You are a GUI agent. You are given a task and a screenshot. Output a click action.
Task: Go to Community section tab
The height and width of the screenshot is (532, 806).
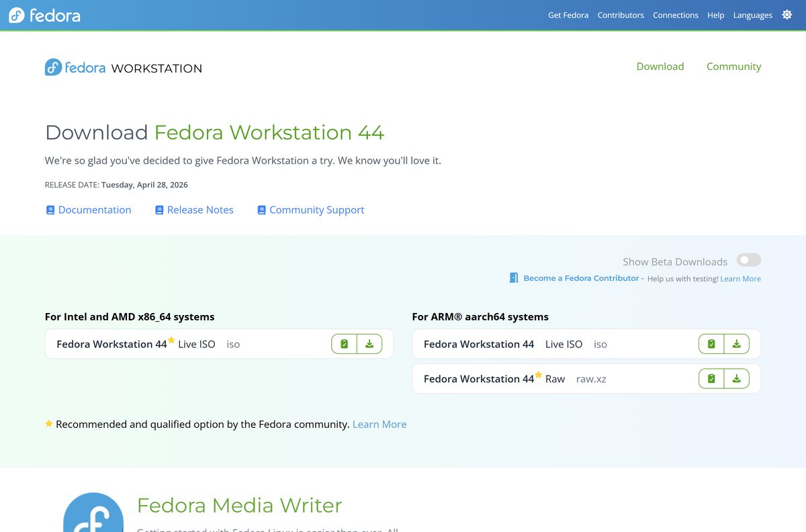[x=734, y=66]
